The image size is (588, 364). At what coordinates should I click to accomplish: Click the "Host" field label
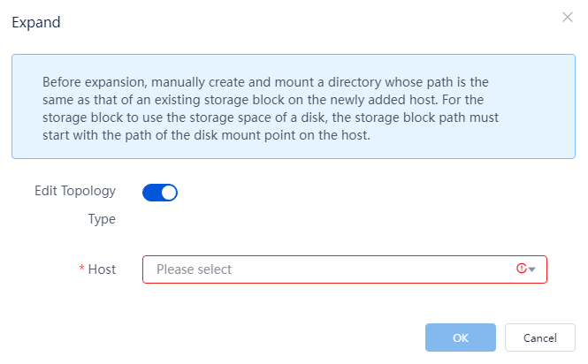102,269
